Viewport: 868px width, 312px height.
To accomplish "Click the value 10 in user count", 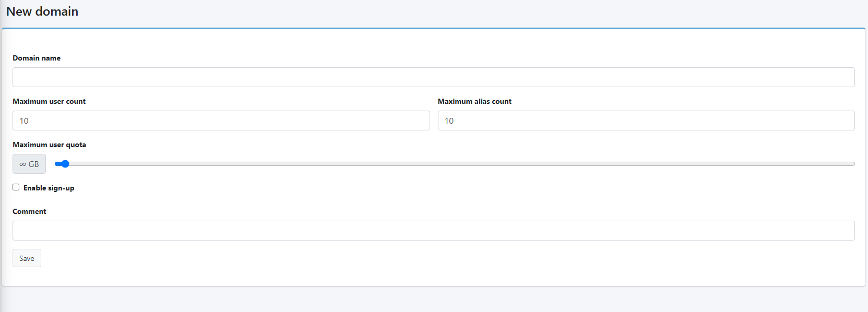I will pyautogui.click(x=24, y=121).
